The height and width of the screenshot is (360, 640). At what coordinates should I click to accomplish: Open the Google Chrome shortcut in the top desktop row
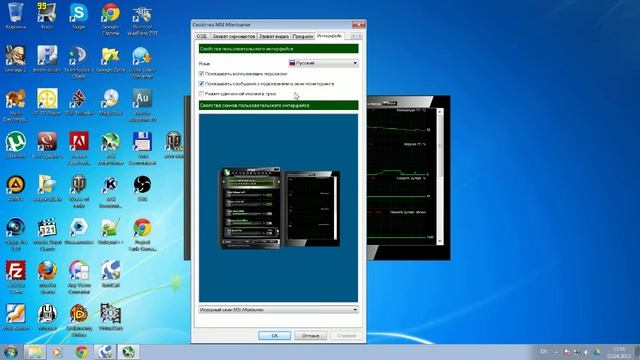tap(110, 18)
